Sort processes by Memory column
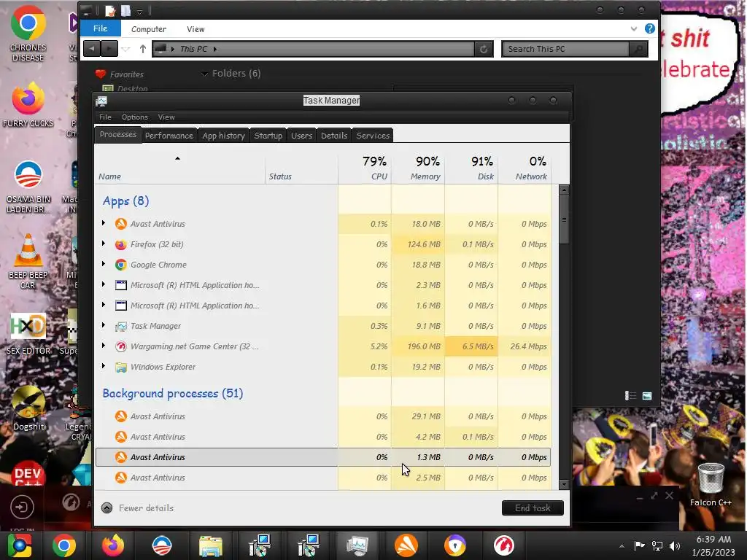747x560 pixels. 418,168
